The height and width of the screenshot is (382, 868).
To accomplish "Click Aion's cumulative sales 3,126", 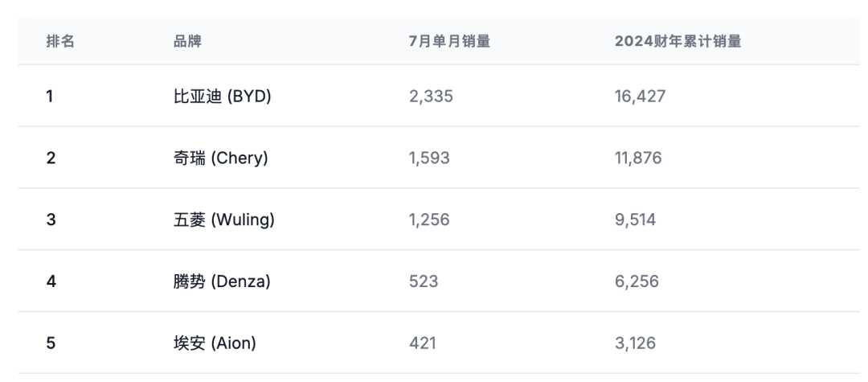I will coord(635,343).
